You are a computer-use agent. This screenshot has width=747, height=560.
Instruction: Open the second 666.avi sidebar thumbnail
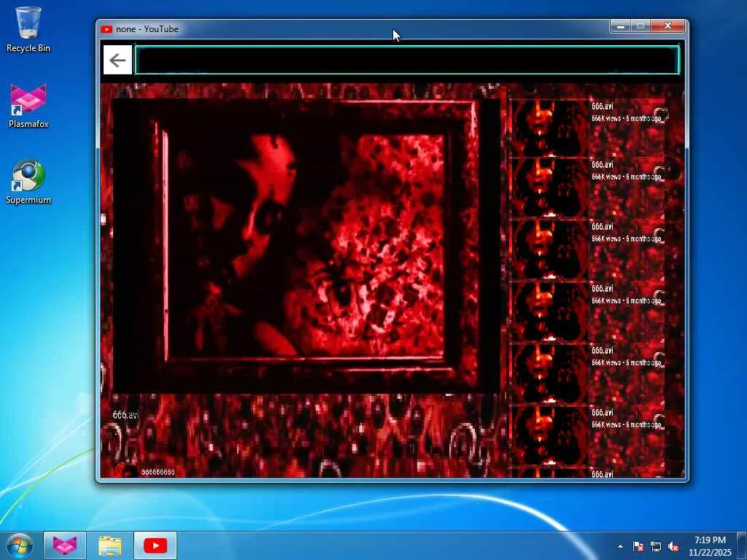[549, 187]
